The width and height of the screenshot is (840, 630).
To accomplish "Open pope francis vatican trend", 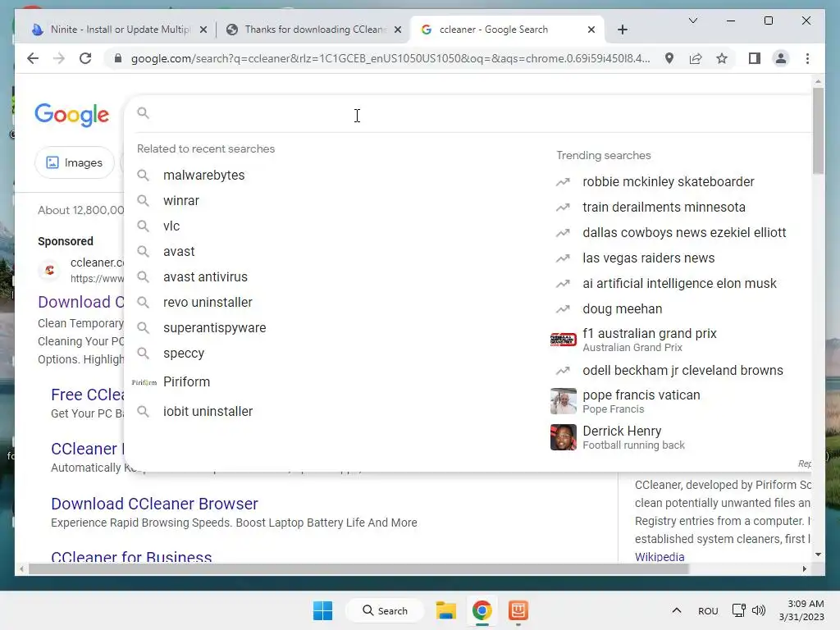I will [641, 401].
